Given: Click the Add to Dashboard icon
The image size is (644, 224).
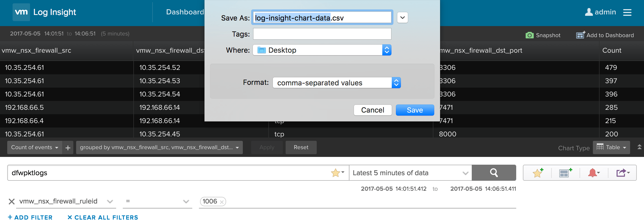Looking at the screenshot, I should coord(581,35).
